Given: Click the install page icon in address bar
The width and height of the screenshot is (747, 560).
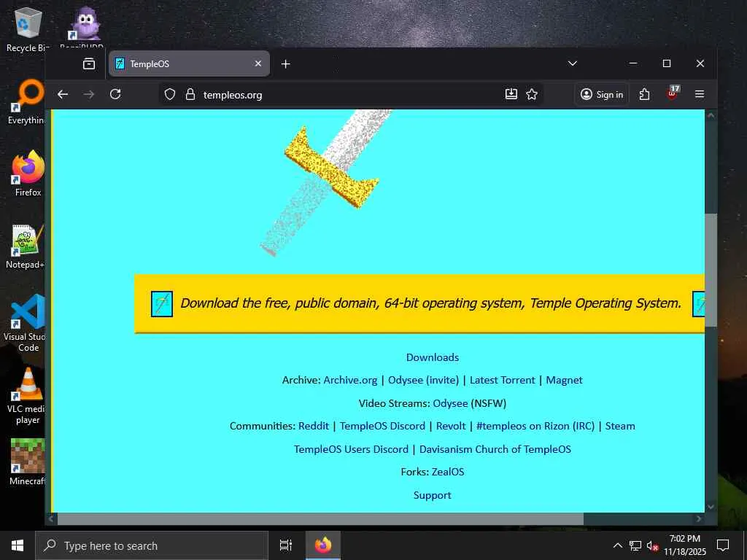Looking at the screenshot, I should (x=511, y=94).
